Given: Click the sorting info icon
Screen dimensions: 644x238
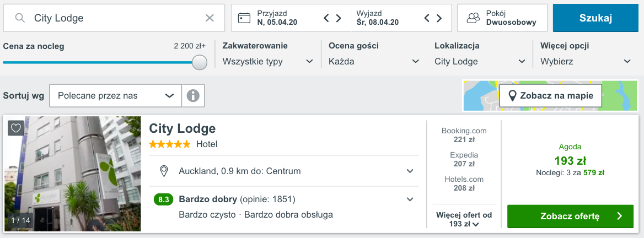Looking at the screenshot, I should click(x=193, y=96).
